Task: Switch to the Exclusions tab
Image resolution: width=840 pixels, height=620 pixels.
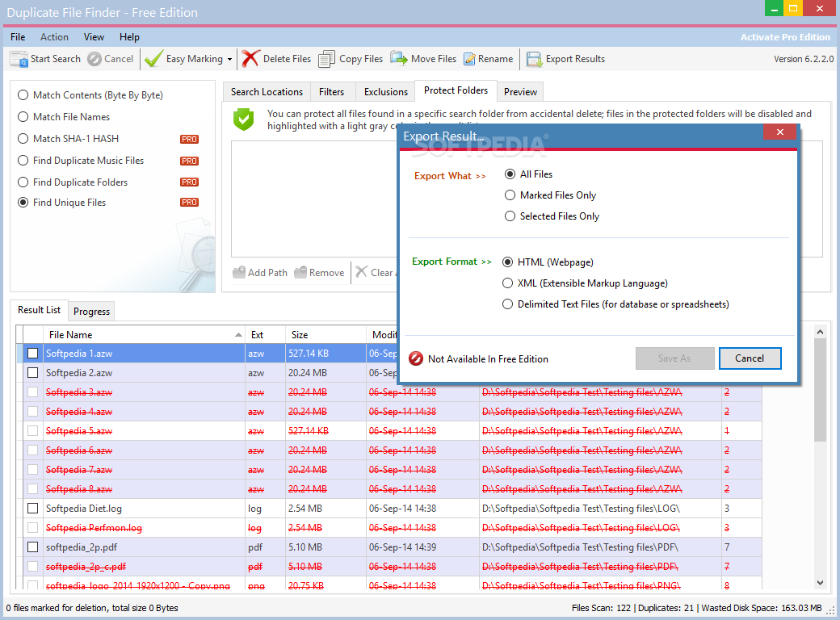Action: 386,92
